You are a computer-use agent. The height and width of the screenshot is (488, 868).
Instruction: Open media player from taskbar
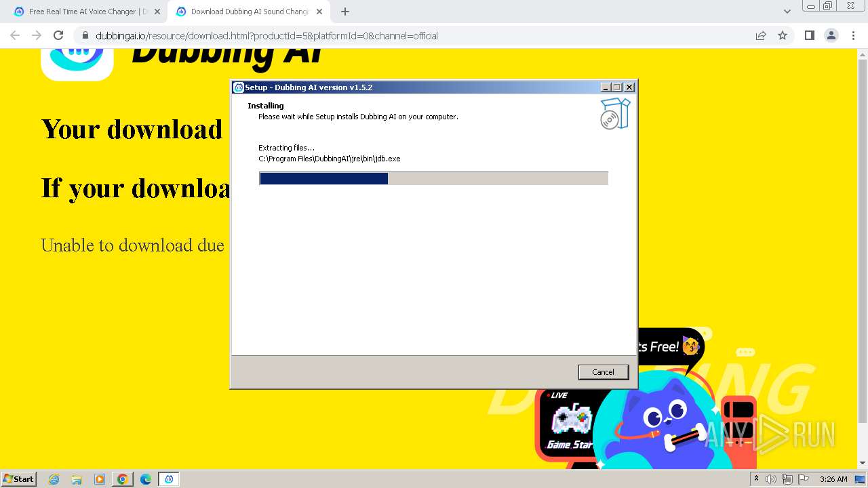coord(100,479)
